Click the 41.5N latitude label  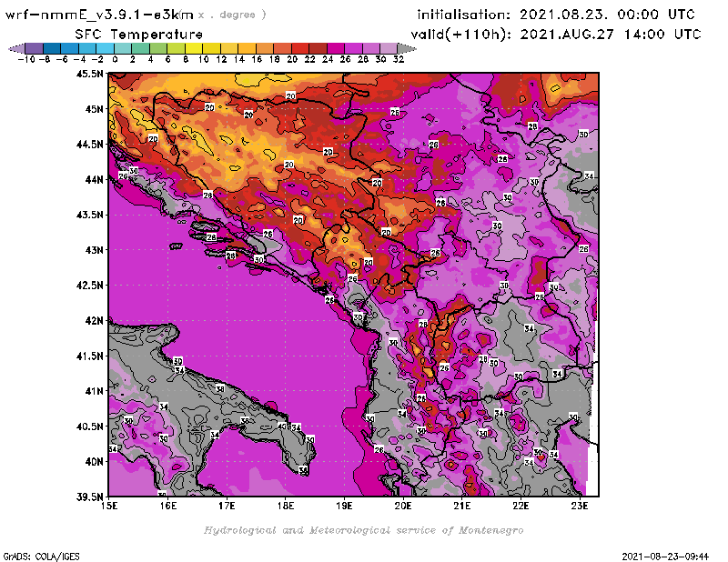click(x=89, y=356)
